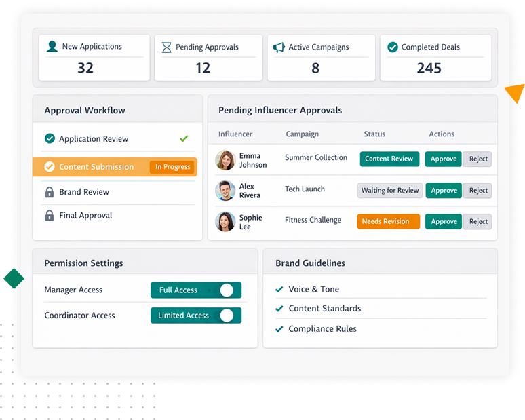Click the Completed Deals checkmark icon
525x420 pixels.
coord(393,47)
